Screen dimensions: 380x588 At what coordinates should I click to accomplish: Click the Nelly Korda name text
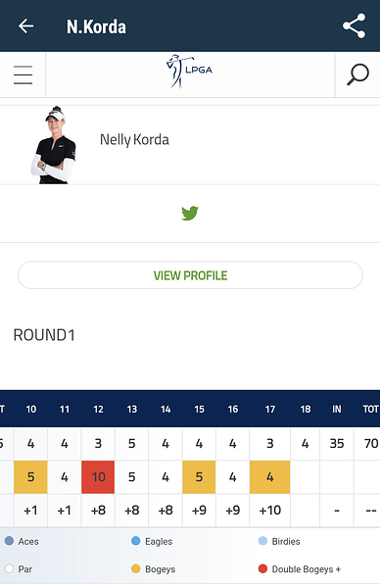point(134,140)
